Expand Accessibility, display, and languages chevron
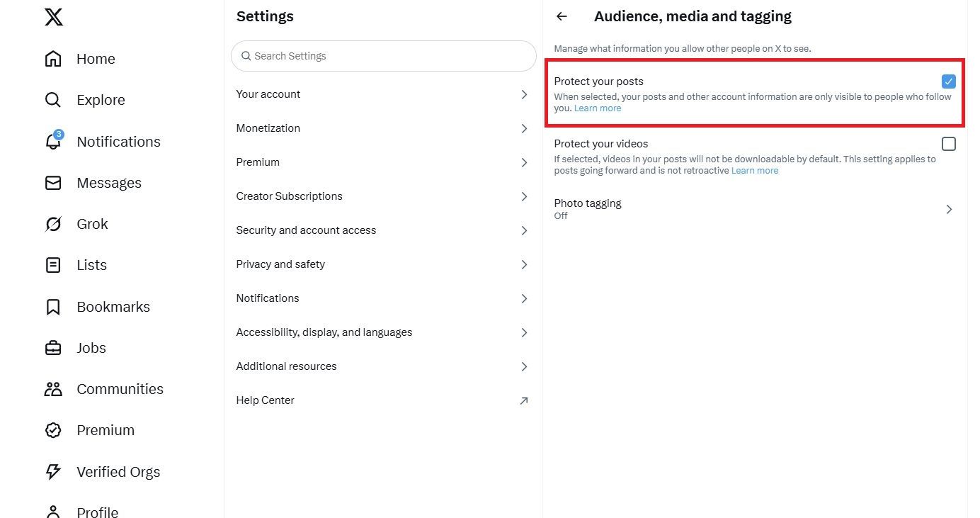 (524, 332)
